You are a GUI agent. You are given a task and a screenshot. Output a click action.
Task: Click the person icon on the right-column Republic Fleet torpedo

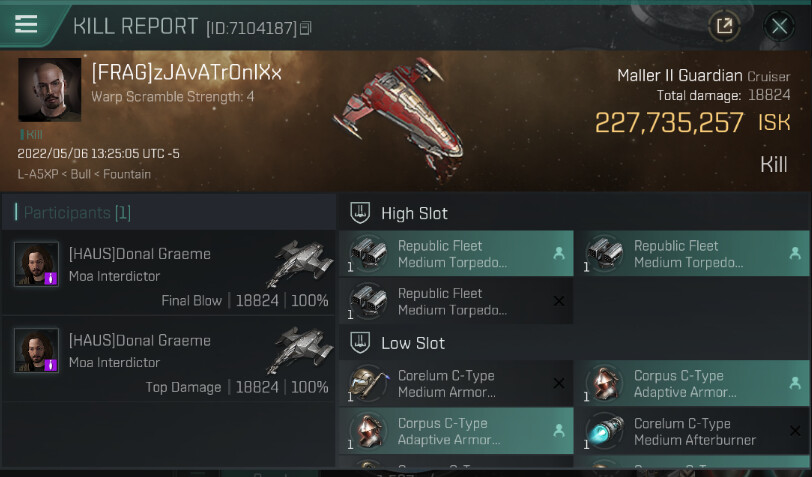point(795,253)
